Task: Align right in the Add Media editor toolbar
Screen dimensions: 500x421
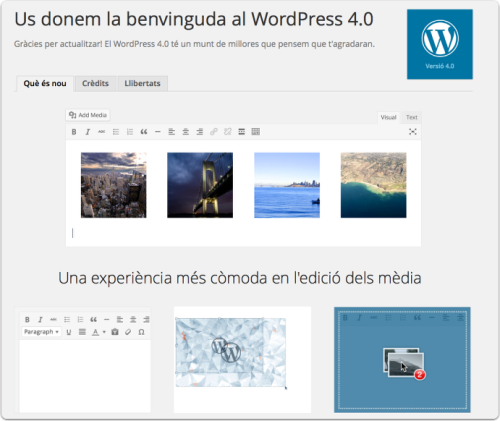Action: [x=200, y=132]
